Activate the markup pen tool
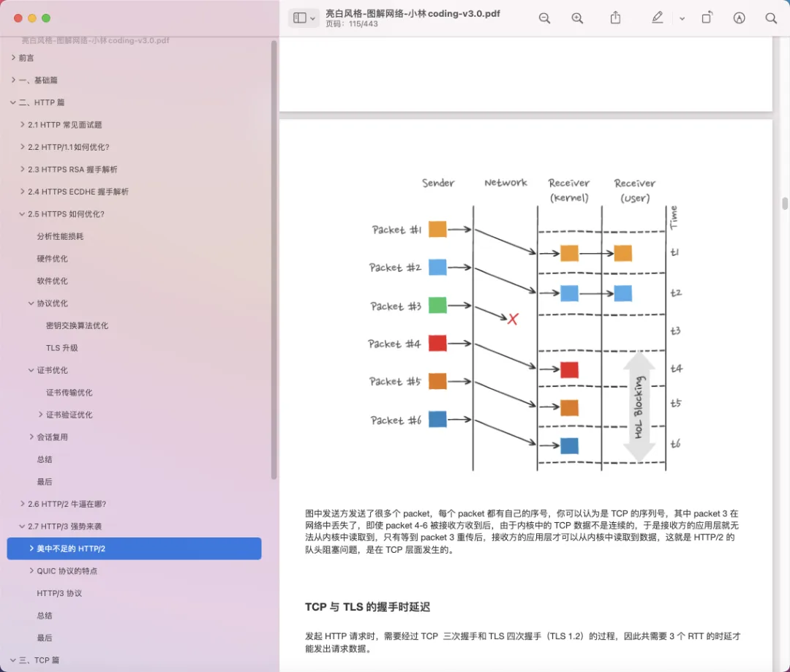 (657, 18)
